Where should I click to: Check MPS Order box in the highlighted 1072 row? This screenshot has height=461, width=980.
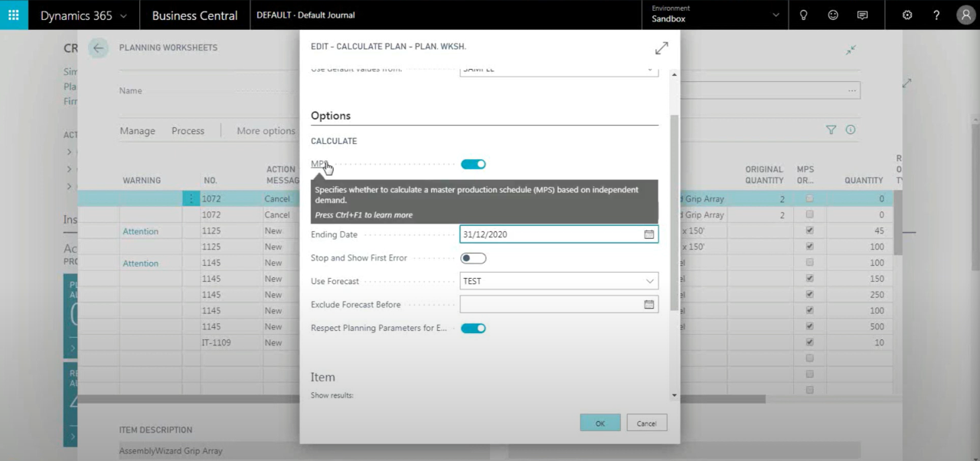pos(810,199)
